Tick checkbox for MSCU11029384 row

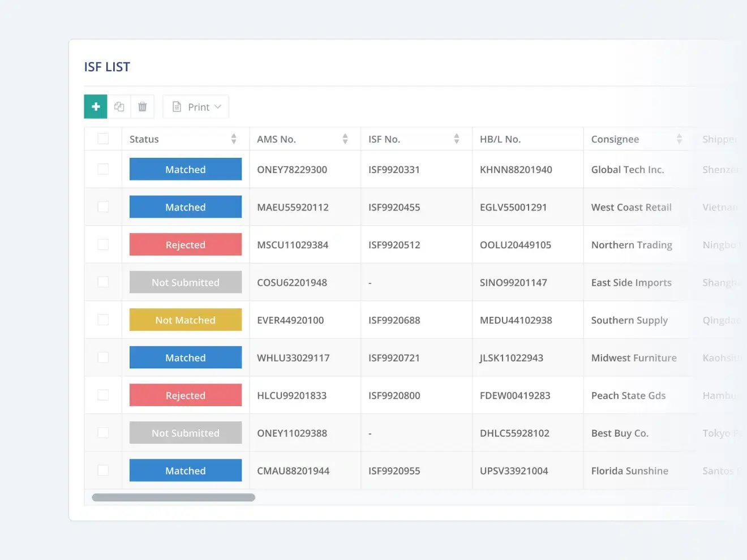(103, 244)
